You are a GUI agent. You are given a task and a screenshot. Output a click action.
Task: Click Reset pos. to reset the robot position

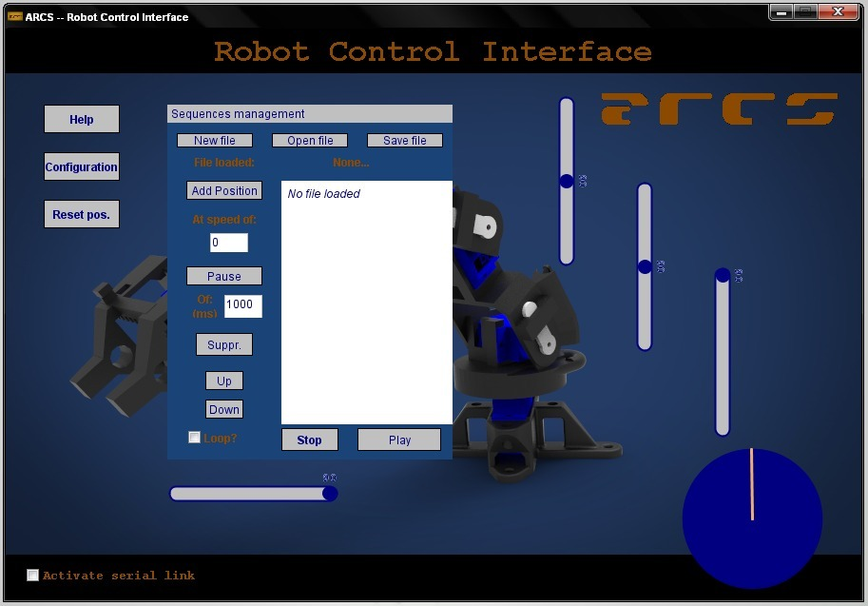[x=81, y=213]
